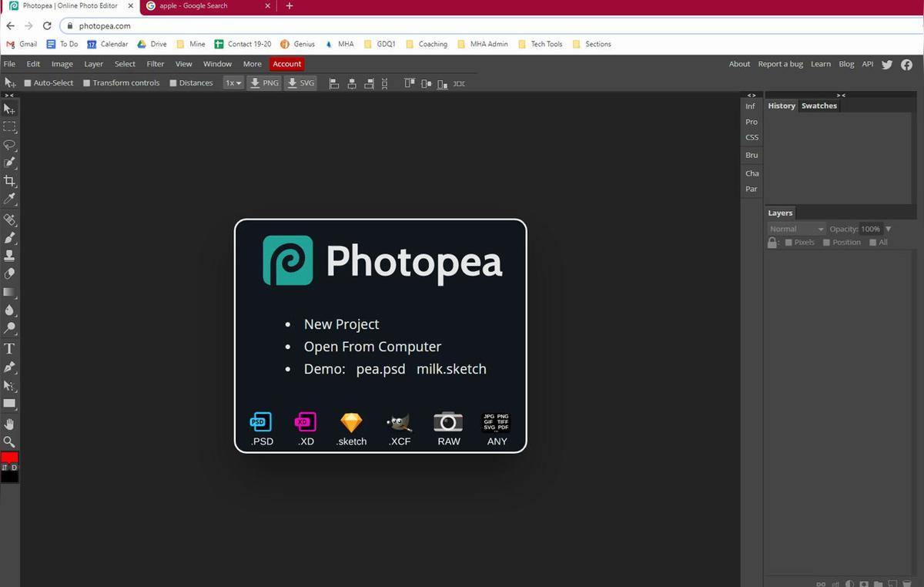
Task: Click the Opacity 100% value field
Action: coord(871,229)
